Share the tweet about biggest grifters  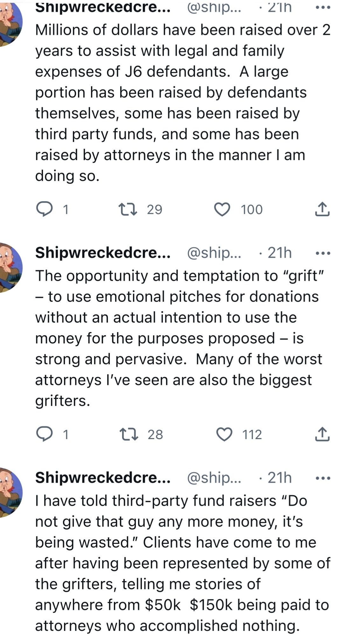pos(322,434)
